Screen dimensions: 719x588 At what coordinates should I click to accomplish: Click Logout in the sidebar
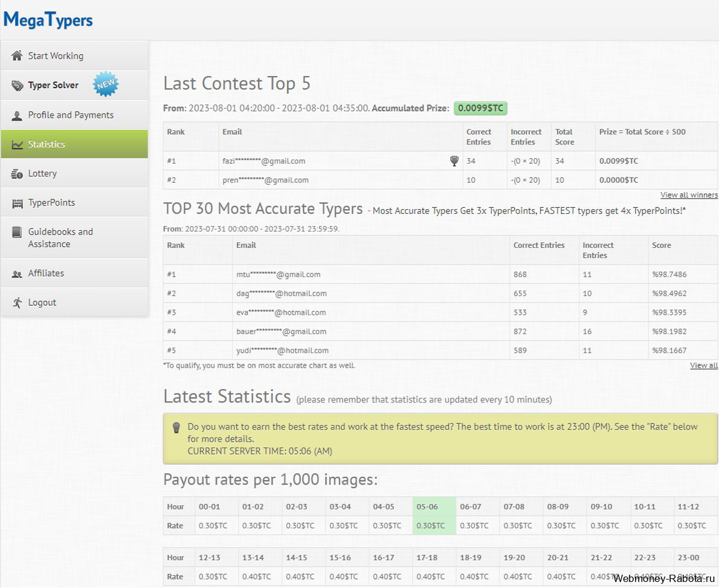click(x=74, y=302)
